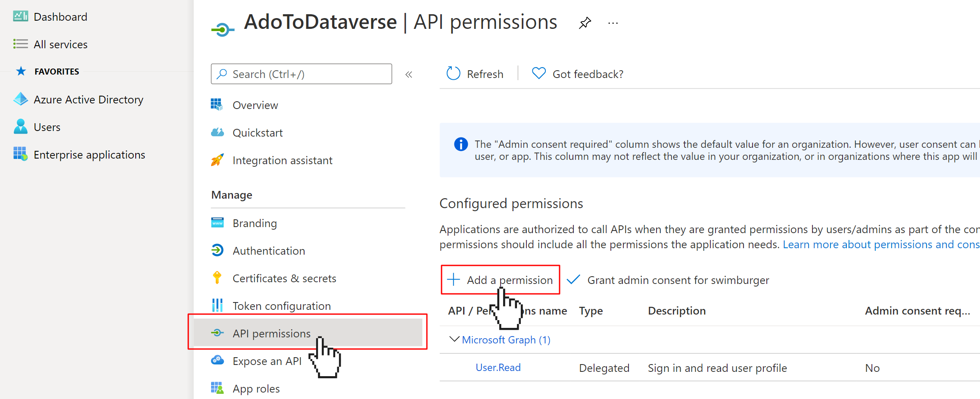Click the Users person icon
Screen dimensions: 980x399
click(20, 127)
